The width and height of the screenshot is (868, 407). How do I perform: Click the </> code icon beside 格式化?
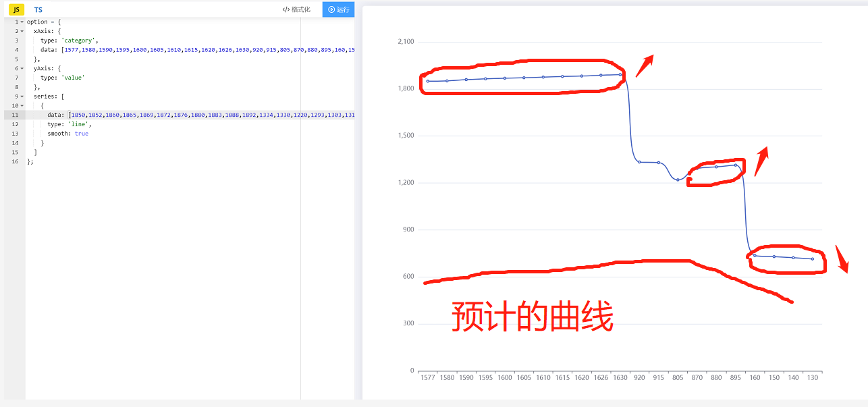point(286,9)
